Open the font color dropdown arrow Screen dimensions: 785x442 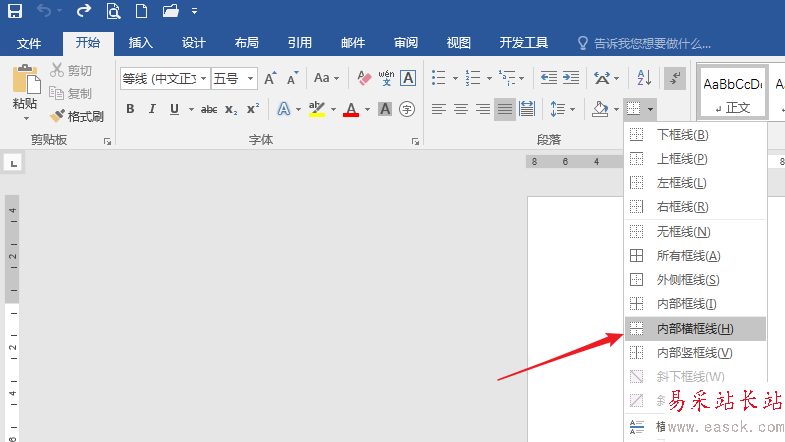coord(367,109)
